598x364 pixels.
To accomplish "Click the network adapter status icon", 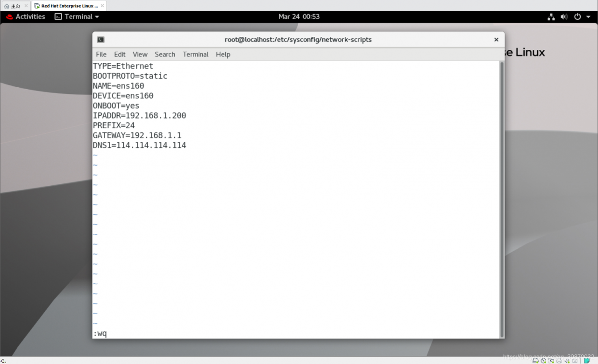I will [551, 361].
